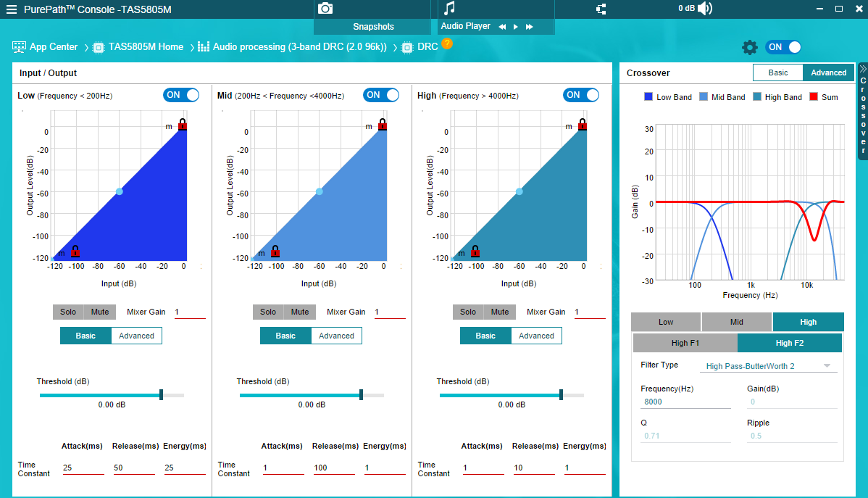Click the TAS5805M Home chip icon

coord(99,48)
